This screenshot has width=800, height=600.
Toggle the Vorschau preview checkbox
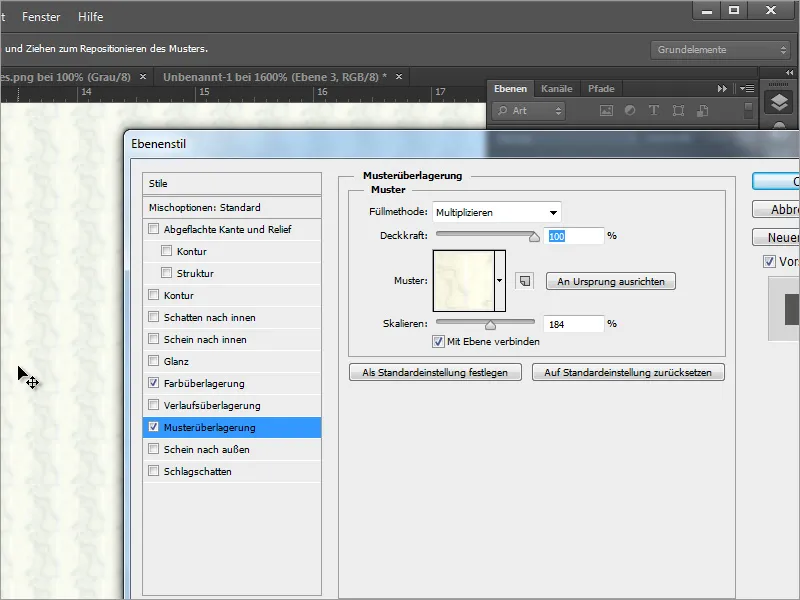(769, 262)
